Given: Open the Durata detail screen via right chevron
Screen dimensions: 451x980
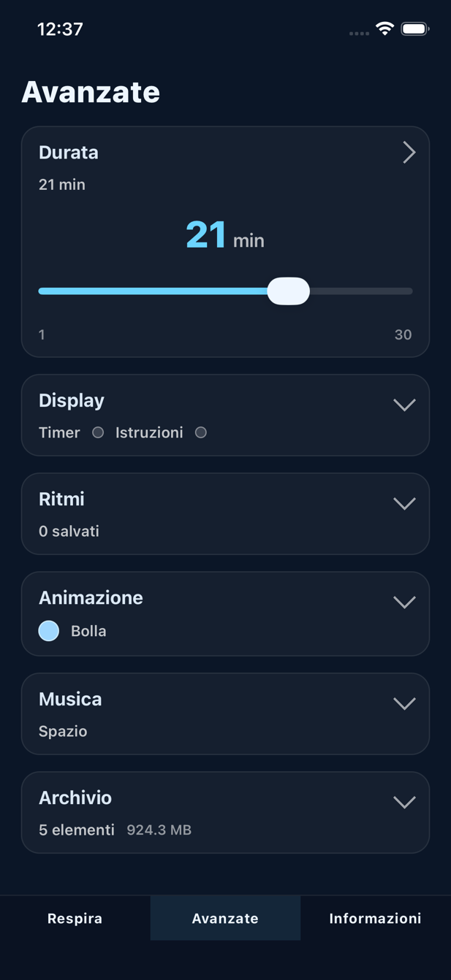Looking at the screenshot, I should pyautogui.click(x=409, y=152).
